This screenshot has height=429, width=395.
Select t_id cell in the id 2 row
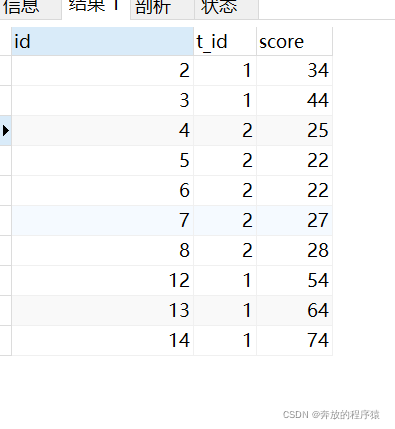point(225,71)
